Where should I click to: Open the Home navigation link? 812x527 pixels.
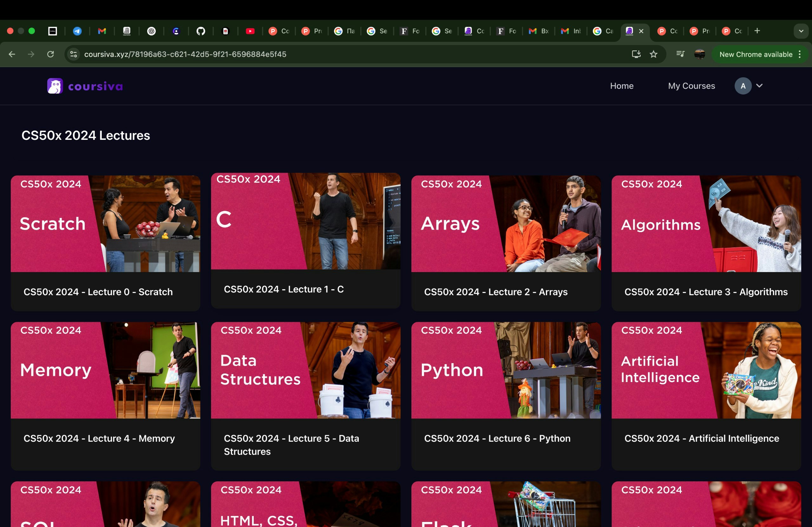(x=622, y=86)
